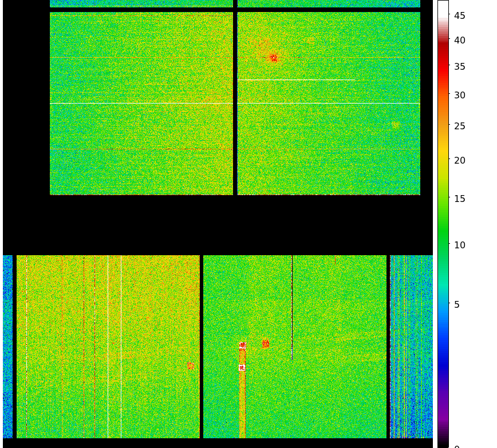Click the black gap between the two upper panels

point(235,103)
